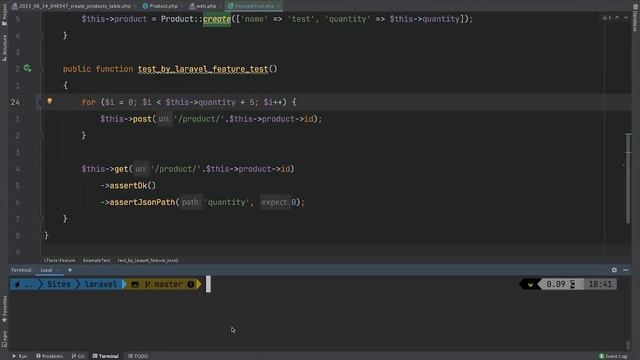Open the Favorites tool window

(x=4, y=309)
